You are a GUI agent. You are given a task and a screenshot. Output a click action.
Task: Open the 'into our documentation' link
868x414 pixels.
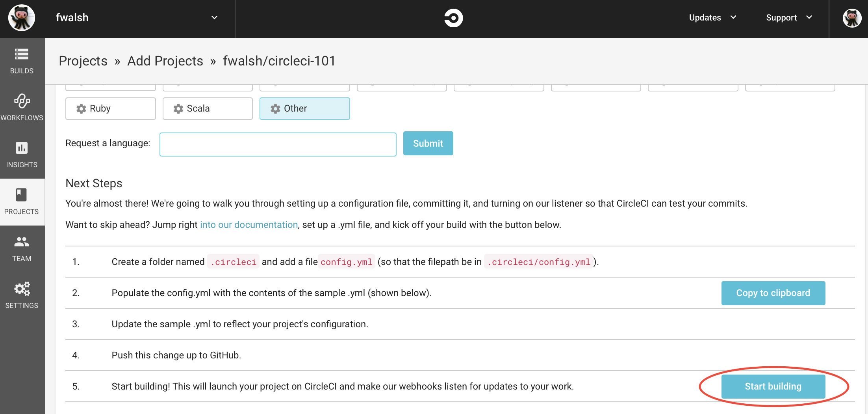pos(249,225)
